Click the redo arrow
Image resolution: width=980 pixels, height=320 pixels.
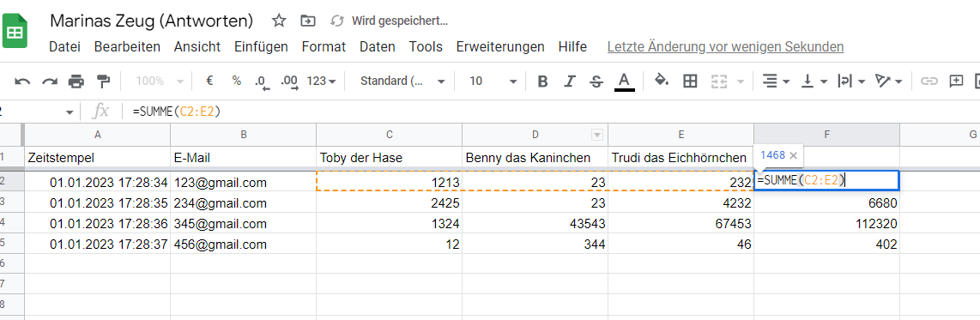click(x=50, y=82)
